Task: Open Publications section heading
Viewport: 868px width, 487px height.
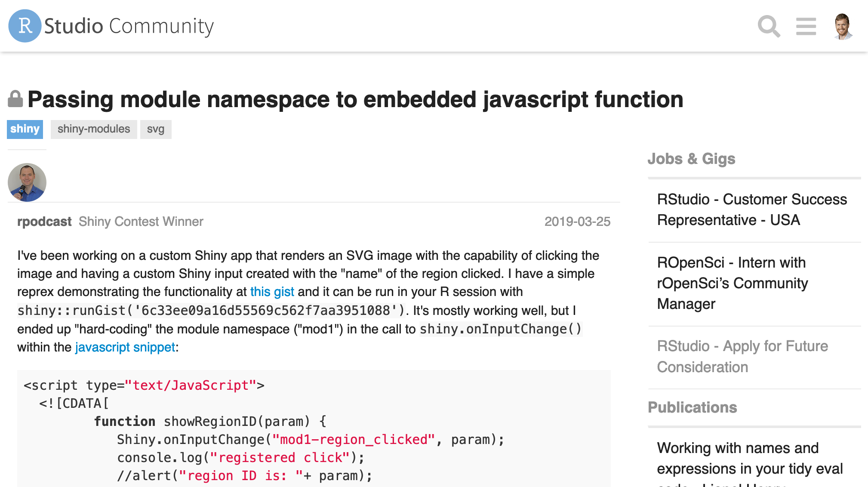Action: 692,407
